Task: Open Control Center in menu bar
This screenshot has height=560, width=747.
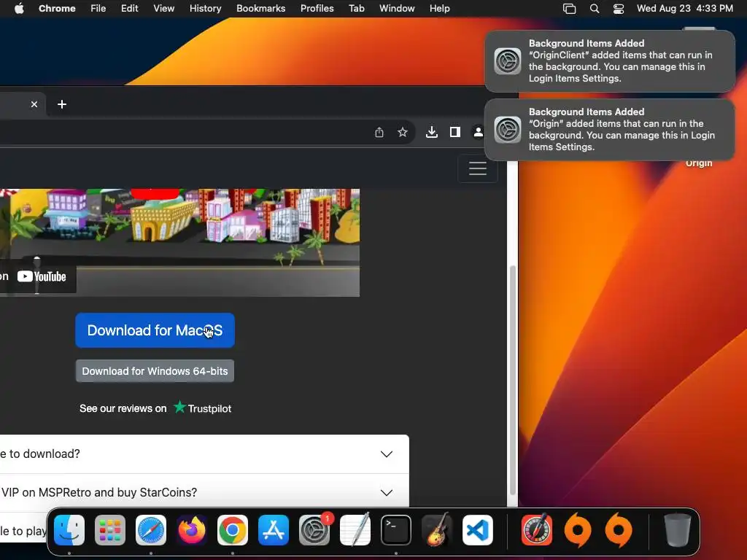Action: pos(619,9)
